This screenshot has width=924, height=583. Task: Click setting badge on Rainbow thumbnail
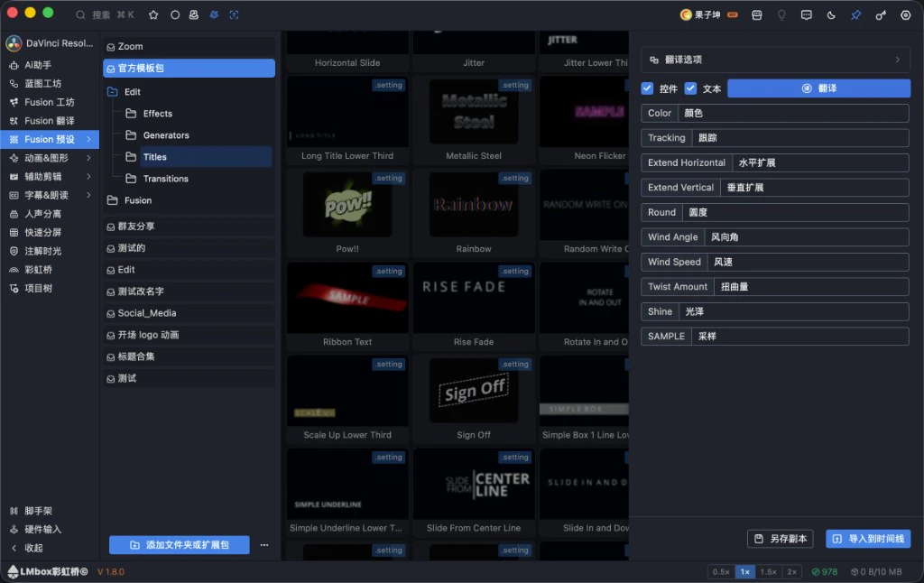point(515,178)
